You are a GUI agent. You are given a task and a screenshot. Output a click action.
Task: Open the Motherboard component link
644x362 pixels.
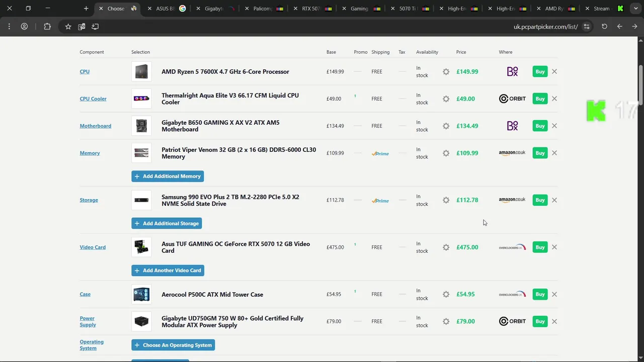(96, 126)
